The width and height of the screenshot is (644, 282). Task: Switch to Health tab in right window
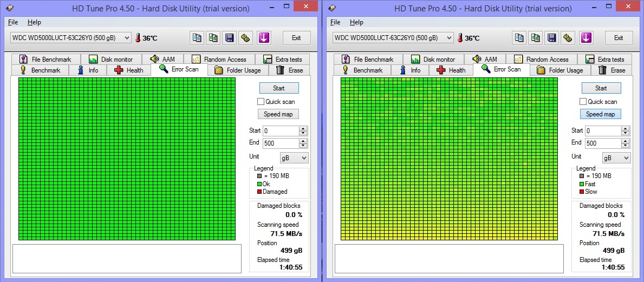(451, 70)
